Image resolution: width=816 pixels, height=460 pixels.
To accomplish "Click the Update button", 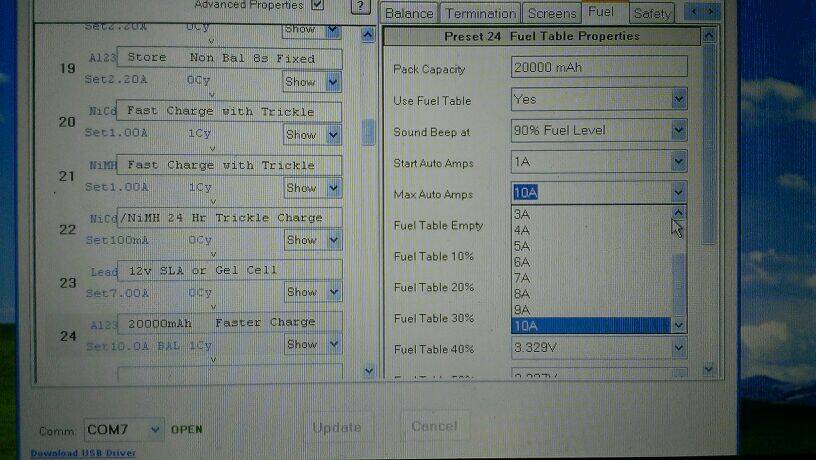I will 337,427.
